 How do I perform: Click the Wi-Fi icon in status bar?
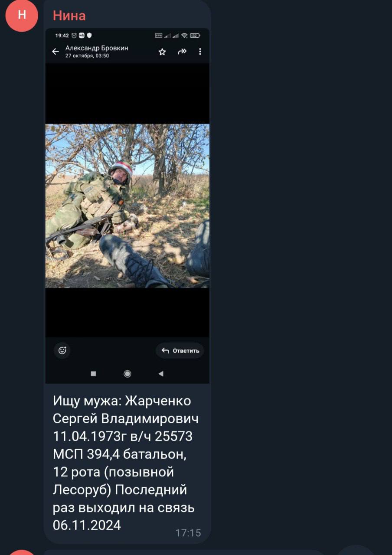[185, 36]
